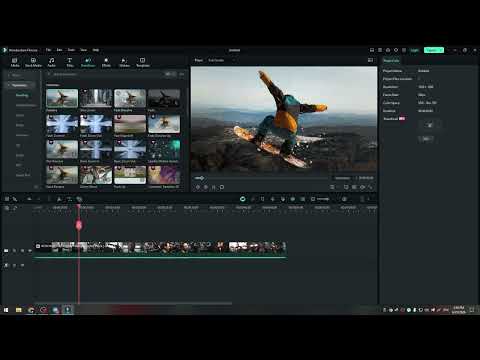This screenshot has width=480, height=360.
Task: Click the add track icon above tracks
Action: [7, 208]
